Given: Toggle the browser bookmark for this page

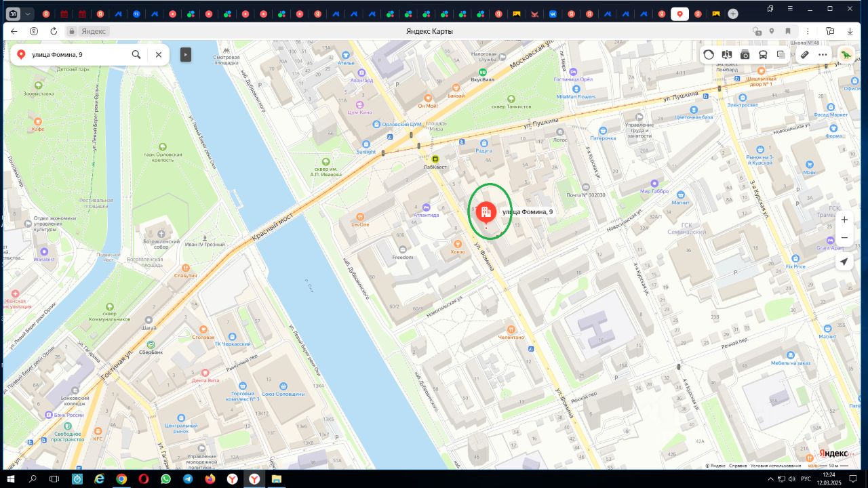Looking at the screenshot, I should coord(788,31).
